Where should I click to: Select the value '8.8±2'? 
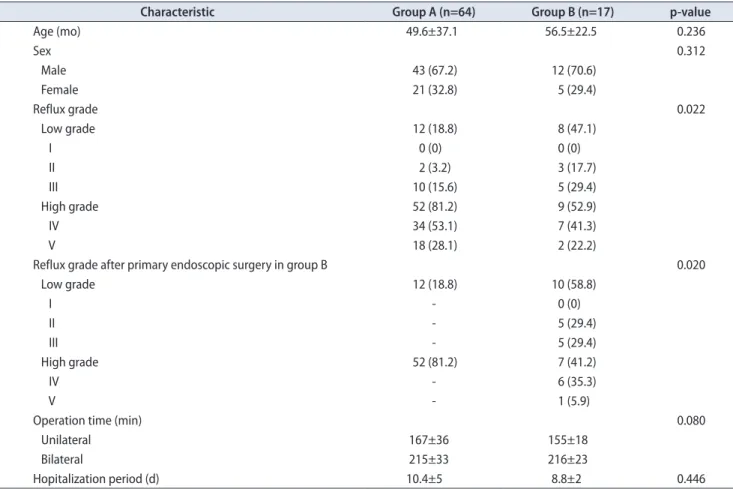[x=566, y=479]
